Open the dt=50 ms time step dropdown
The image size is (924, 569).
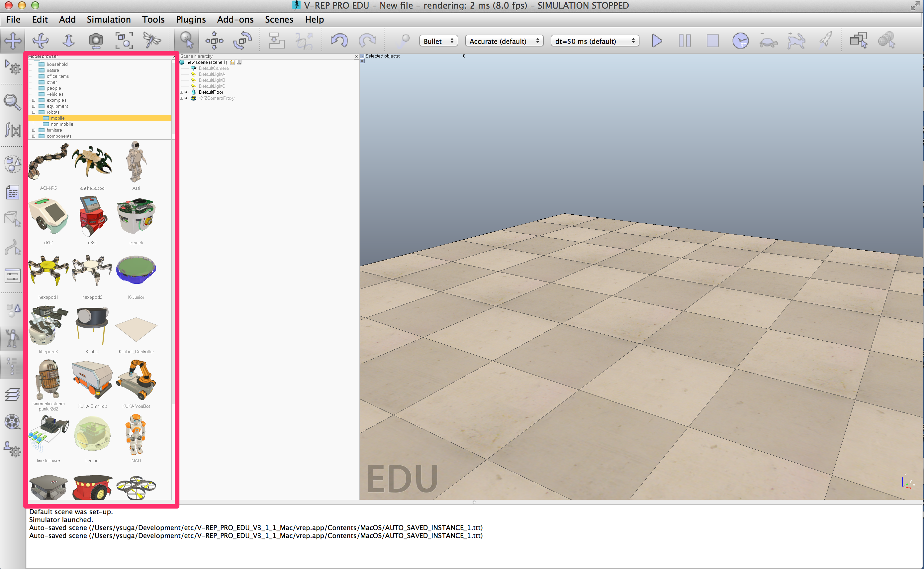click(x=594, y=41)
